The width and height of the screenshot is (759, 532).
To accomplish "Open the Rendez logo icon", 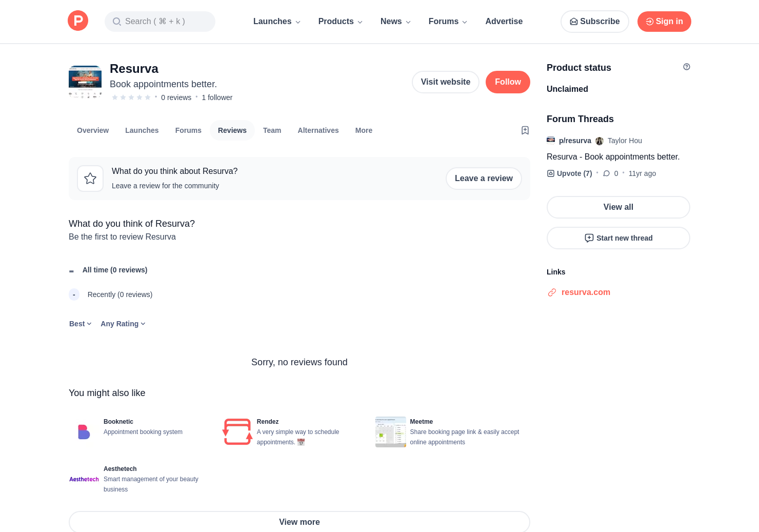I will point(237,432).
